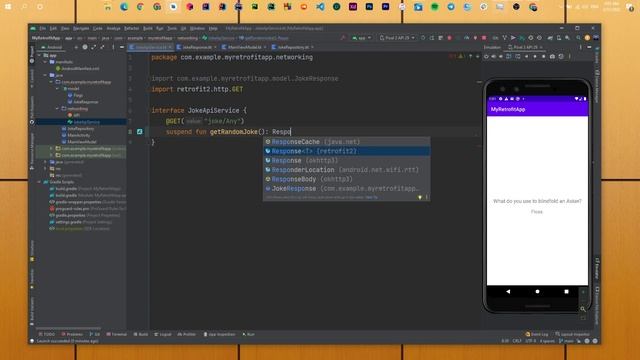This screenshot has width=640, height=360.
Task: Choose ResponseBody (okhttp3) from completion list
Action: pyautogui.click(x=346, y=179)
